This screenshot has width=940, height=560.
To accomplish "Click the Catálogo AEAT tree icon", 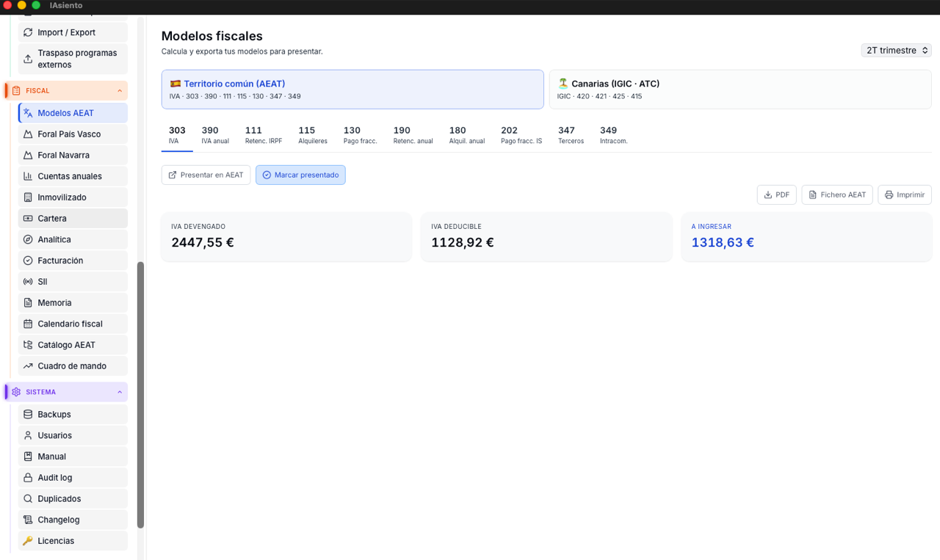I will 28,345.
